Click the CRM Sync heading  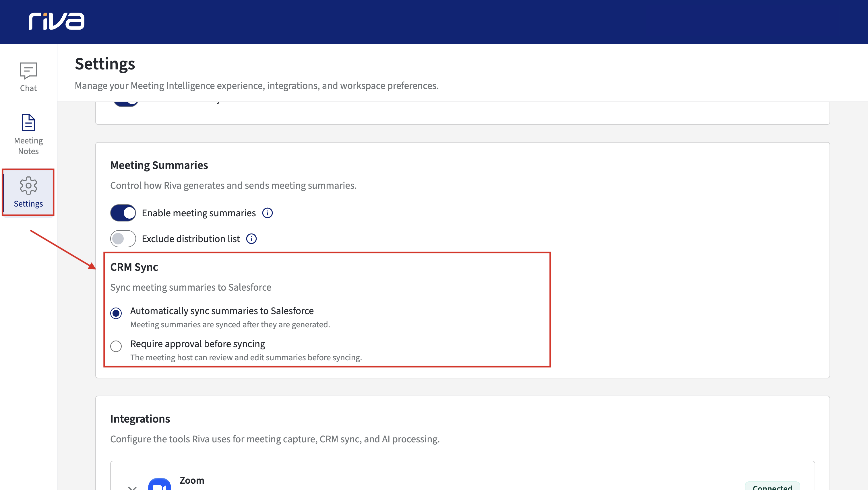click(134, 267)
